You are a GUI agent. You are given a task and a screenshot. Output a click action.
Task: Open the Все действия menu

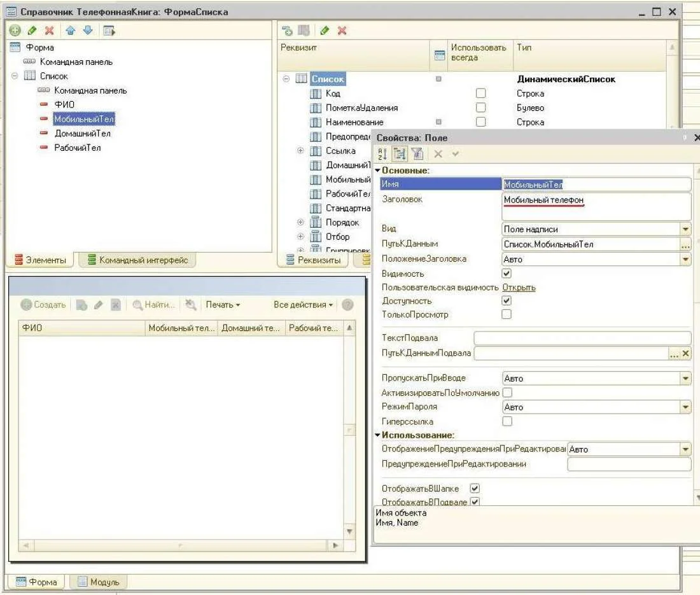pos(303,305)
